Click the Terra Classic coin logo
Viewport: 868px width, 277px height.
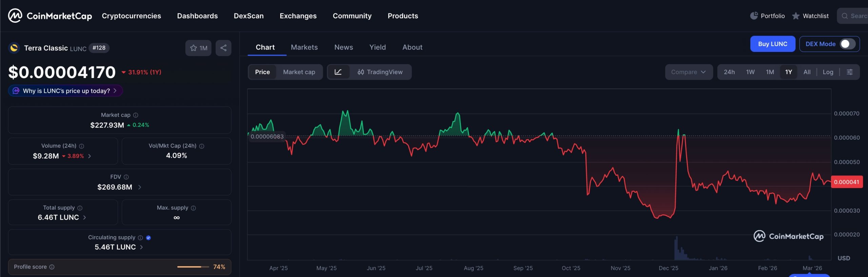(x=14, y=48)
